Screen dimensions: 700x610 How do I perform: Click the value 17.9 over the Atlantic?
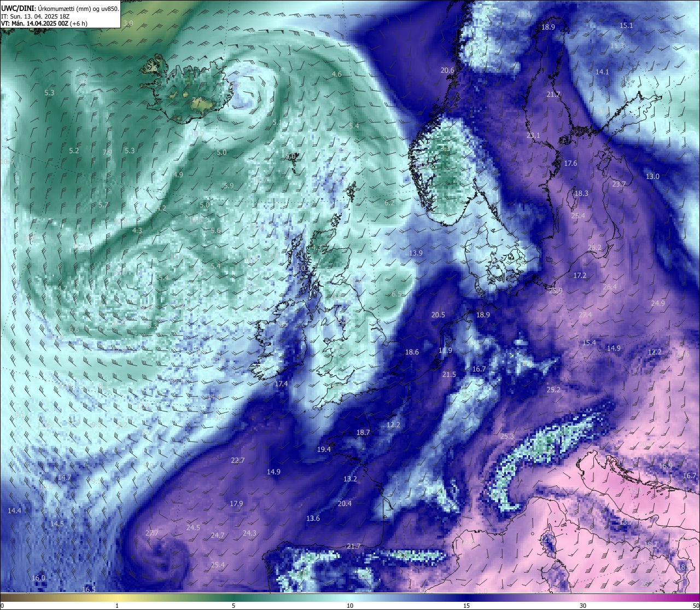point(236,504)
